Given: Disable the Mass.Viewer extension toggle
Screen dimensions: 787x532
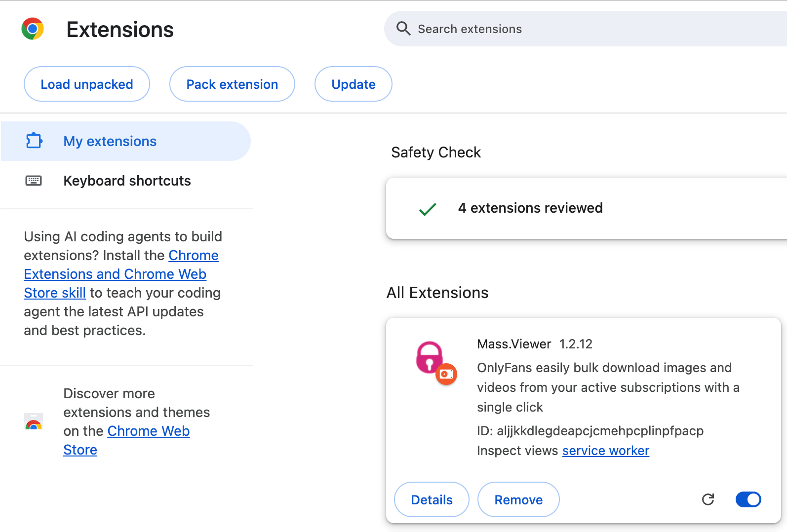Looking at the screenshot, I should [748, 499].
